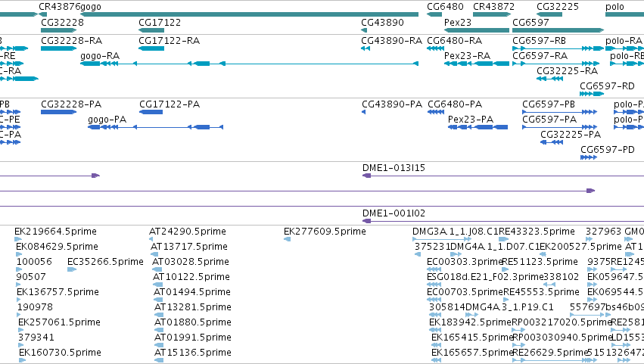Click the CR43872 gene label
The image size is (644, 364).
click(493, 7)
